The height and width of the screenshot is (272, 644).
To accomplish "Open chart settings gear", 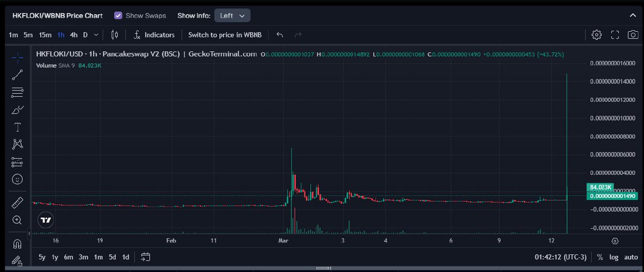I will [596, 35].
